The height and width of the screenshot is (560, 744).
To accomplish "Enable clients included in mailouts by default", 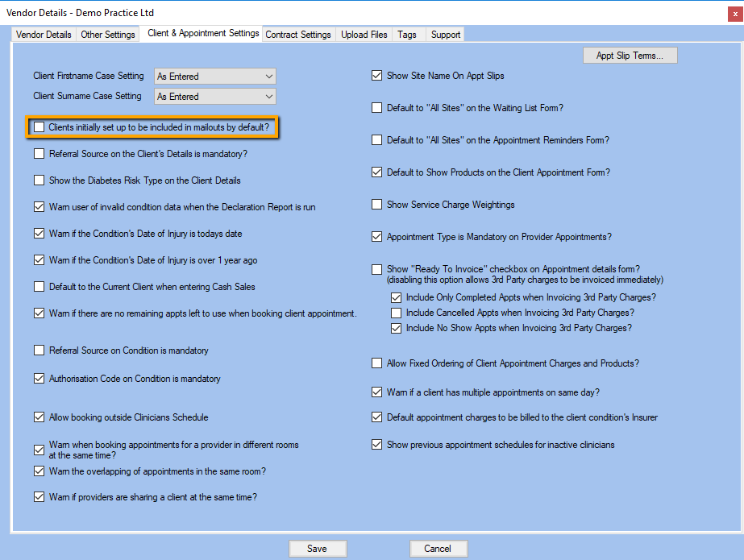I will point(39,127).
